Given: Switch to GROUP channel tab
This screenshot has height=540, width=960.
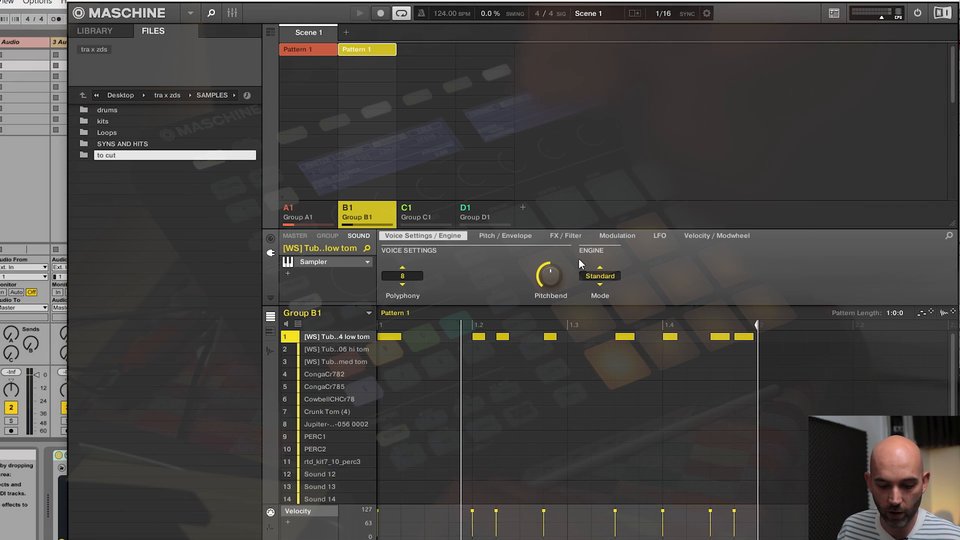Looking at the screenshot, I should 328,236.
